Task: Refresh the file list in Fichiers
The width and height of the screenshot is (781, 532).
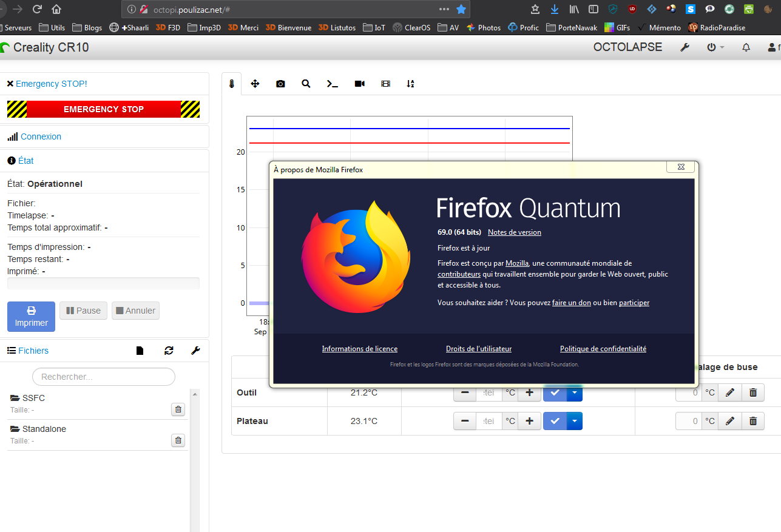Action: point(169,351)
